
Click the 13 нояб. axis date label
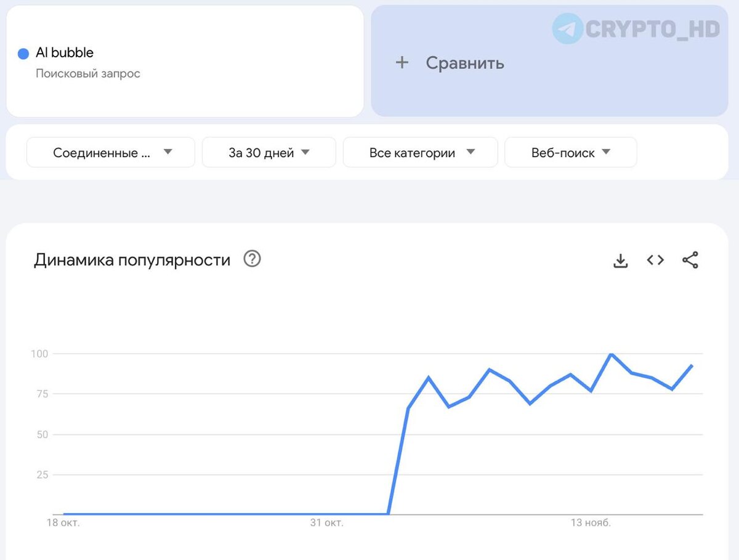(x=590, y=523)
